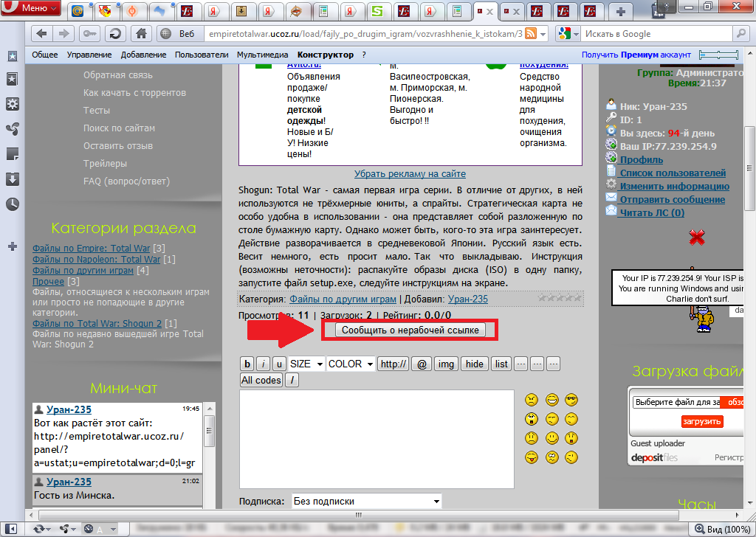Show All codes list
Image resolution: width=756 pixels, height=537 pixels.
coord(261,381)
